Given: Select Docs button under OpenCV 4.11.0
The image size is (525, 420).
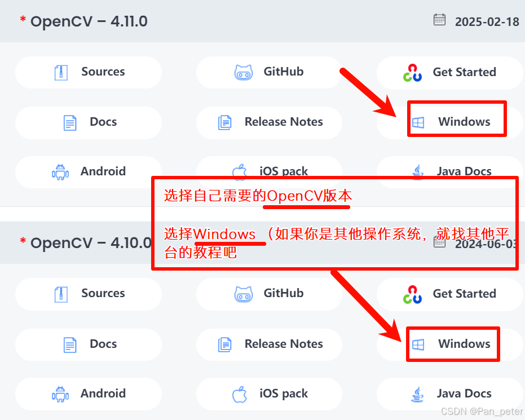Looking at the screenshot, I should click(89, 122).
